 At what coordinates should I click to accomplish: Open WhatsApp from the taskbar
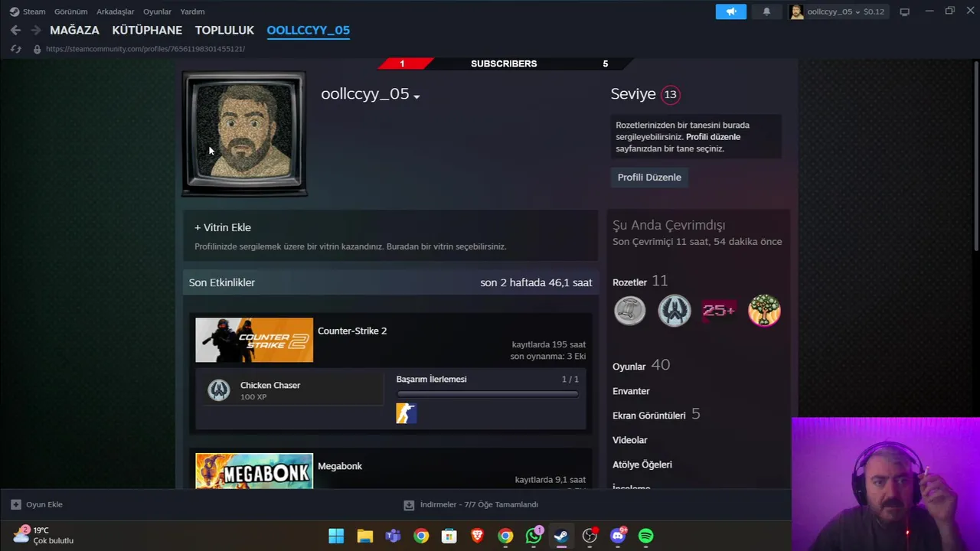tap(534, 536)
